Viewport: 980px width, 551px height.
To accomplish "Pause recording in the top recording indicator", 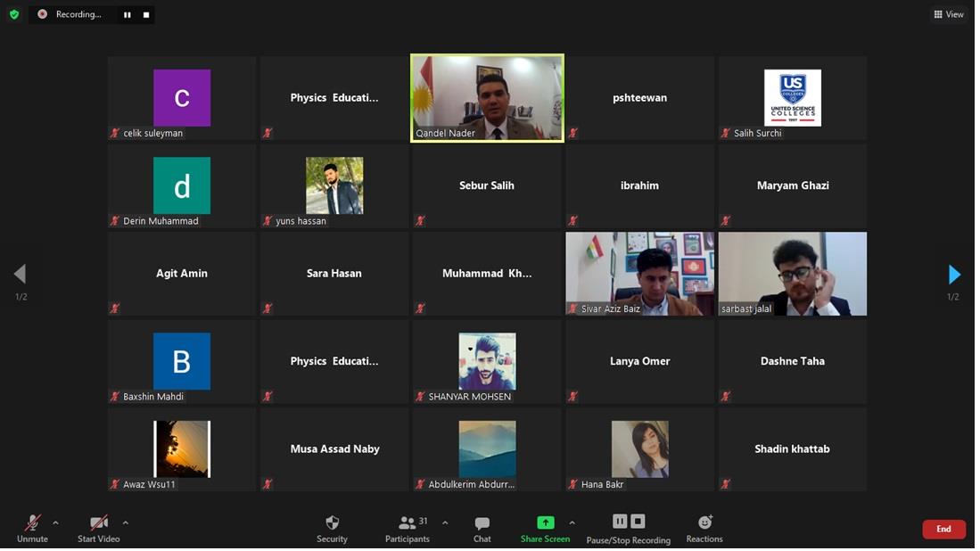I will click(x=128, y=14).
